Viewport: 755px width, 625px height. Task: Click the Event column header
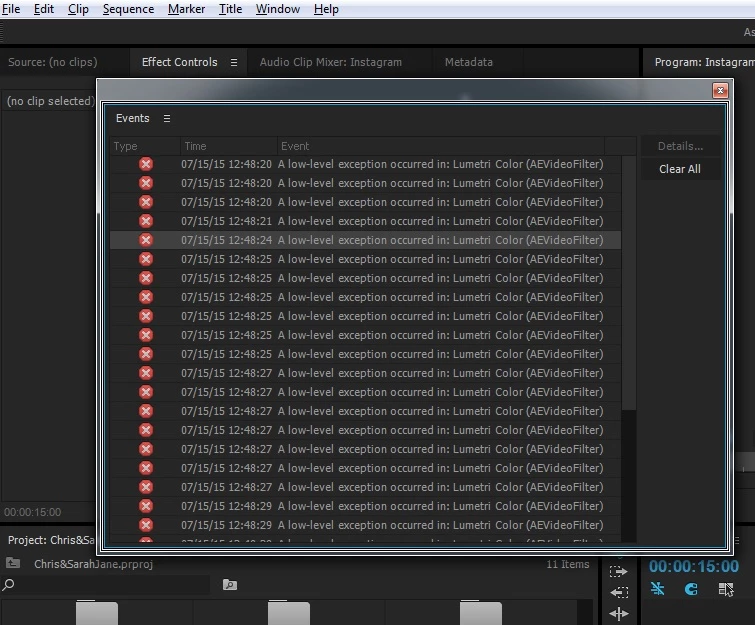[x=441, y=146]
